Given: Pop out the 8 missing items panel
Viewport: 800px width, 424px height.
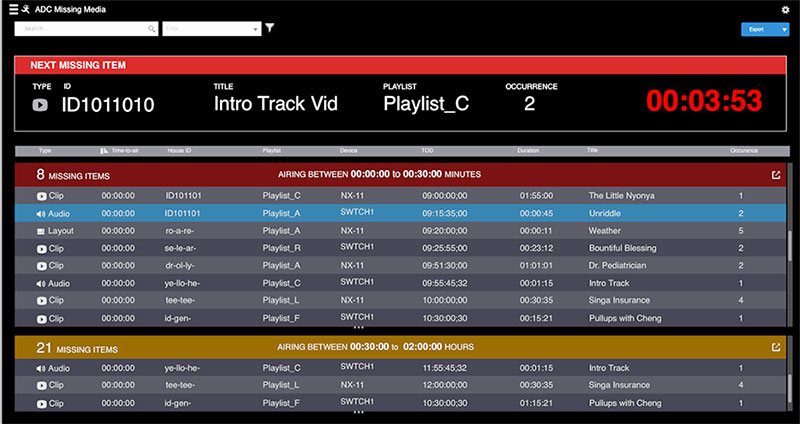Looking at the screenshot, I should click(776, 174).
